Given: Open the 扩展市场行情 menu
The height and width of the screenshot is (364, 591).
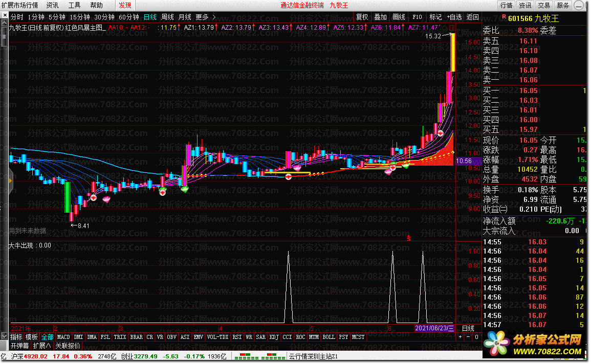Looking at the screenshot, I should [x=20, y=5].
